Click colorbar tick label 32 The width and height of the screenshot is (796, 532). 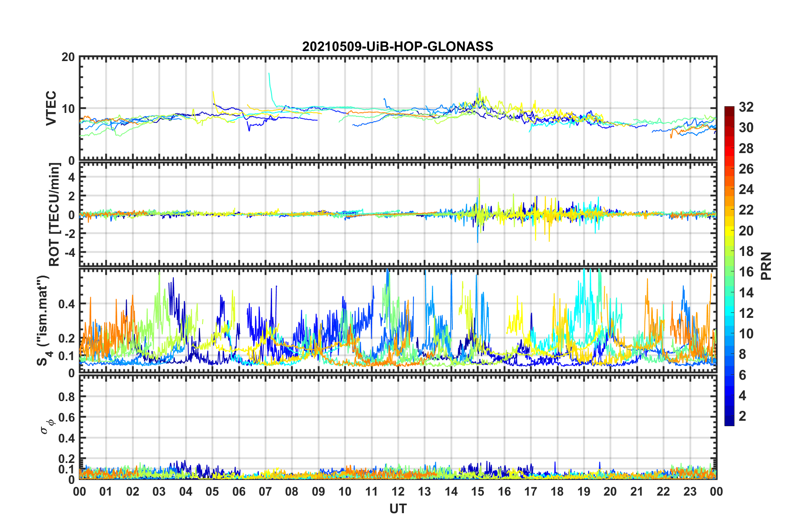pos(746,107)
